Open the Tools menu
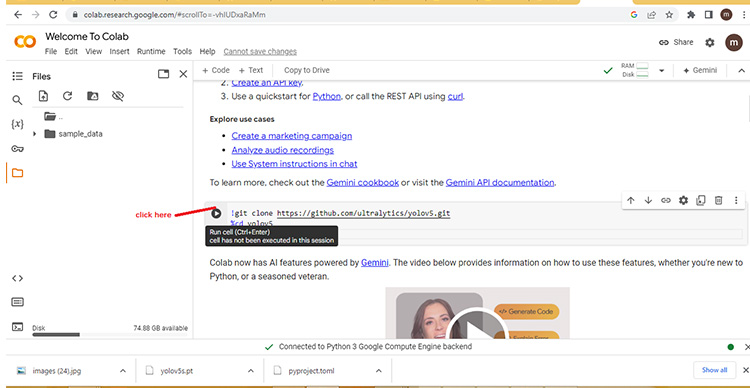The height and width of the screenshot is (388, 750). point(182,52)
